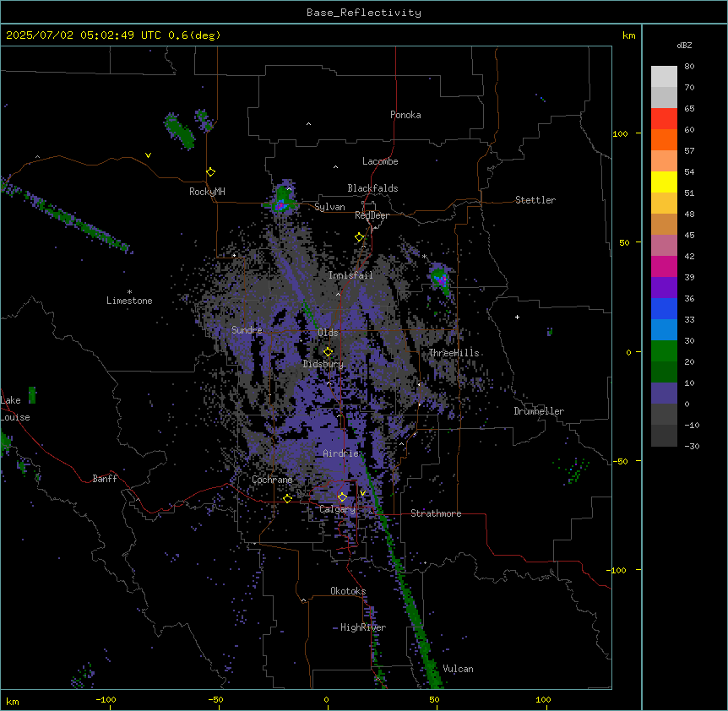Click the magenta 42 dBZ legend color

point(664,266)
